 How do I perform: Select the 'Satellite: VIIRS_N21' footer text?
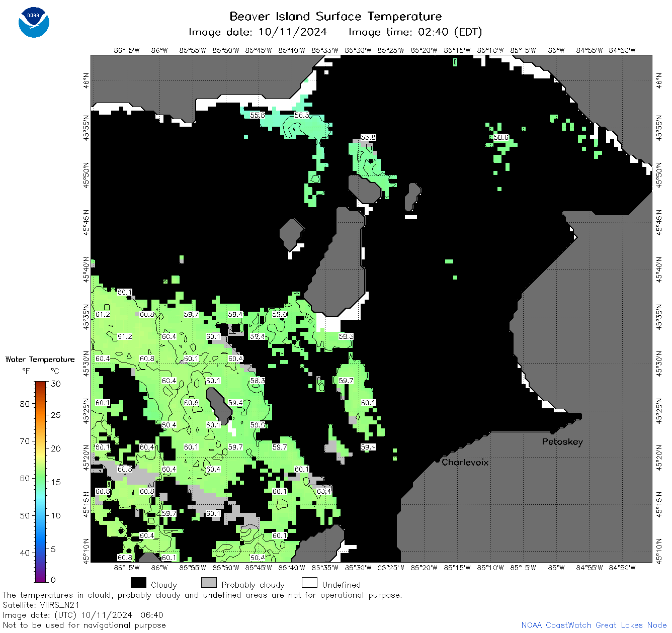41,605
